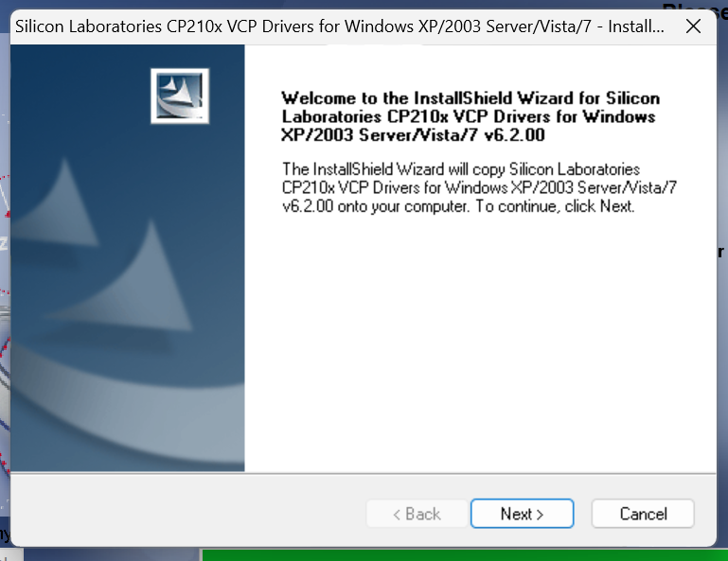The image size is (728, 561).
Task: Click the installer window title bar text
Action: pos(340,26)
